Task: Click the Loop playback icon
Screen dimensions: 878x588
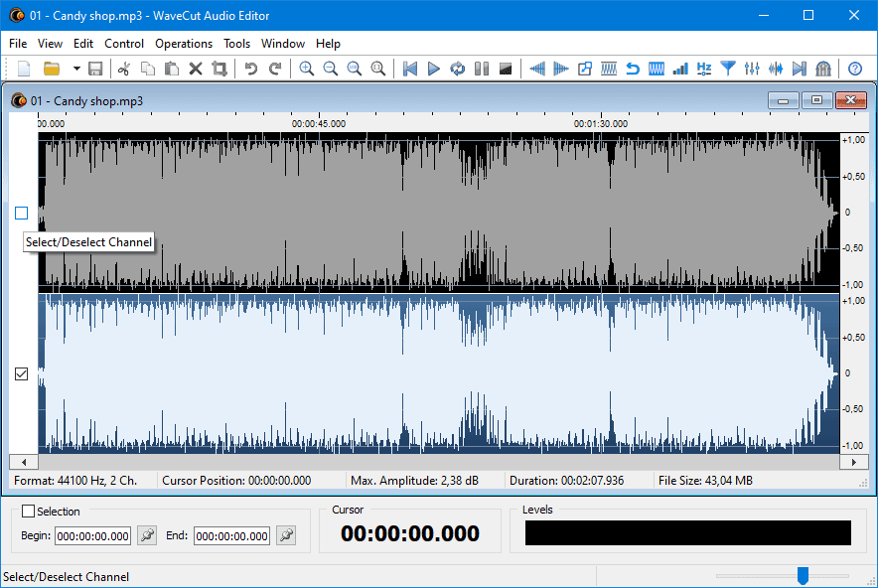Action: tap(457, 69)
